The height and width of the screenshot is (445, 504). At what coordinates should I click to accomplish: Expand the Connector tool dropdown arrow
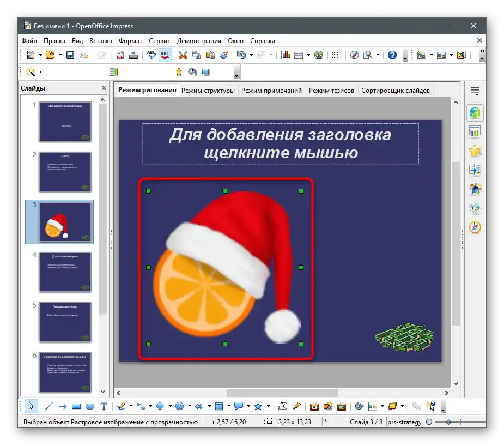pos(150,406)
